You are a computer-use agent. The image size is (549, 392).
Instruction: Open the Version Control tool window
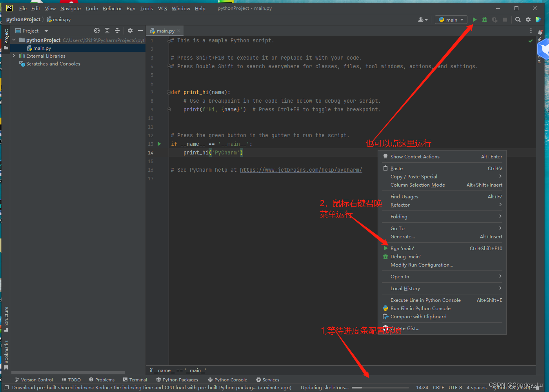pos(34,379)
